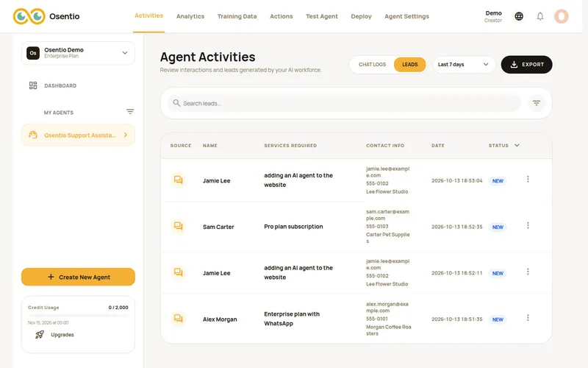The height and width of the screenshot is (368, 588).
Task: Click the Services Required column header
Action: click(290, 145)
